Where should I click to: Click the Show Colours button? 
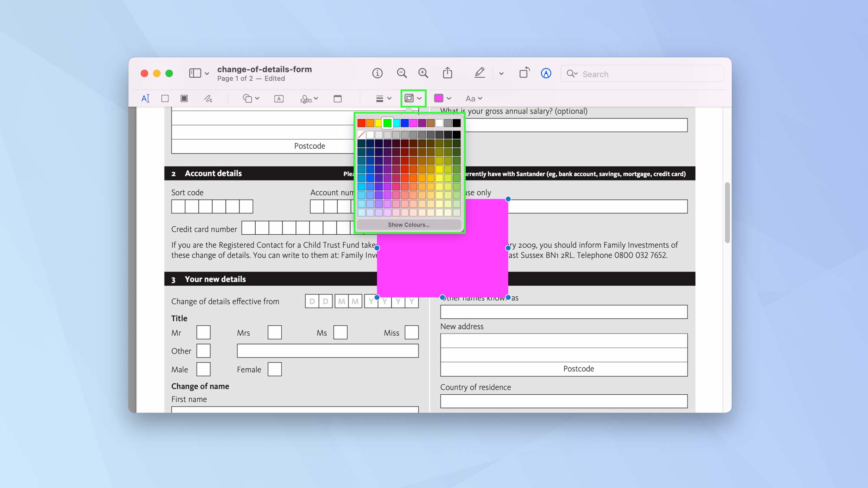coord(408,225)
